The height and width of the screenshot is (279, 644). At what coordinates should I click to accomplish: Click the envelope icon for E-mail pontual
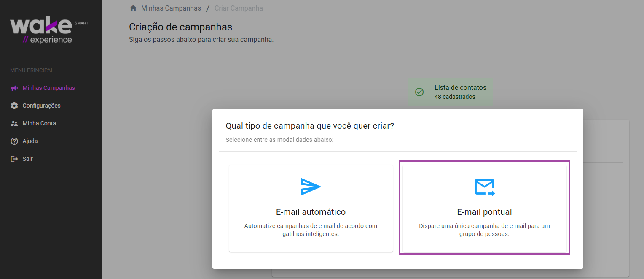click(x=485, y=187)
